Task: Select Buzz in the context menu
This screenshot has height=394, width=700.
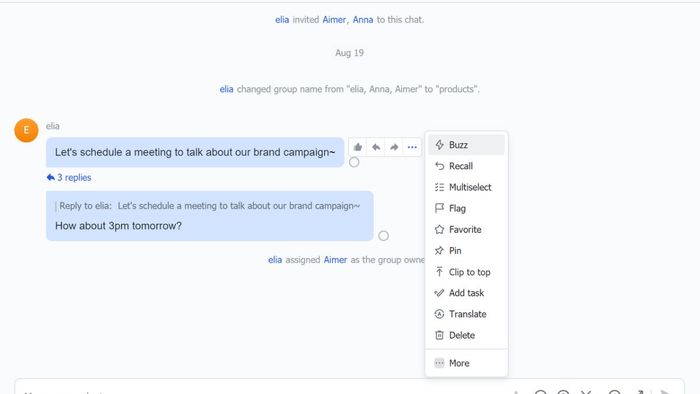Action: [x=466, y=145]
